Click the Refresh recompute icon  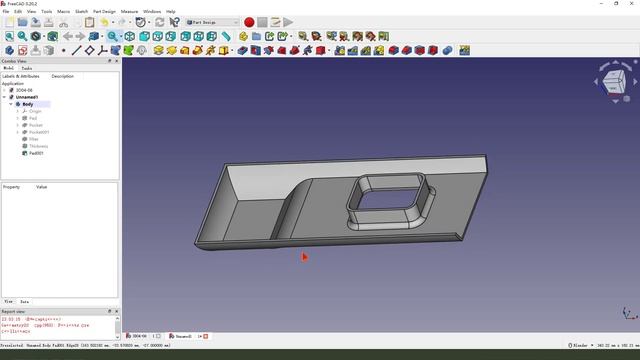click(x=160, y=22)
